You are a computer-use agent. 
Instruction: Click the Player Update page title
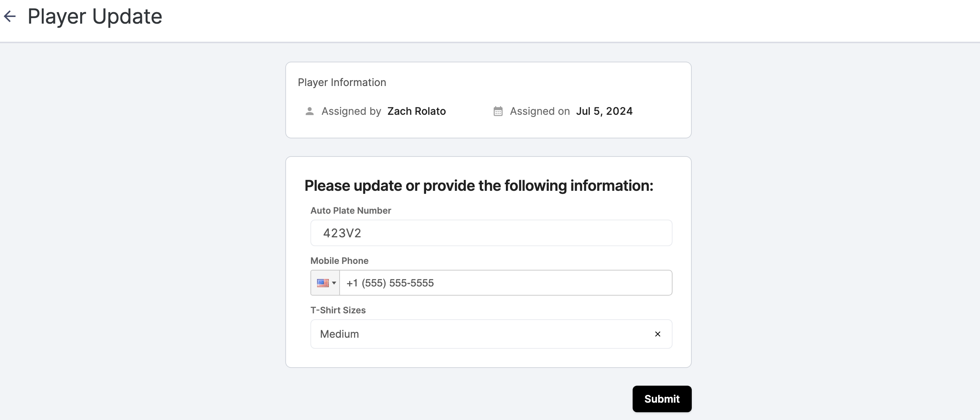click(x=94, y=16)
